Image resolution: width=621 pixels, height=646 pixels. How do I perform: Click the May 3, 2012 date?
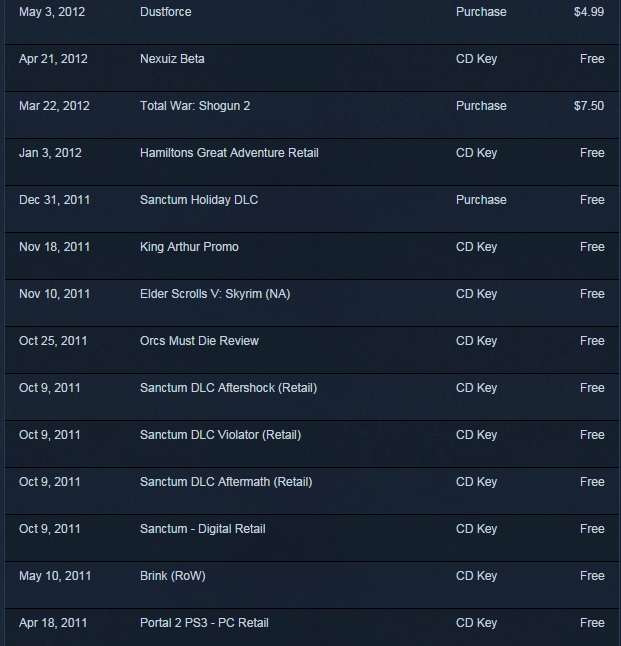(x=52, y=12)
